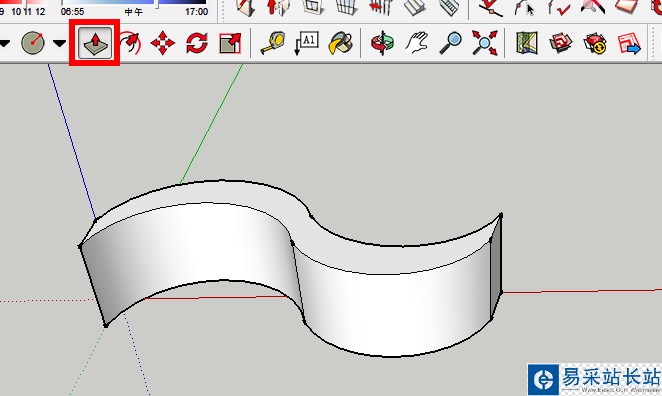The image size is (662, 396).
Task: Select the Rotate tool
Action: click(197, 43)
